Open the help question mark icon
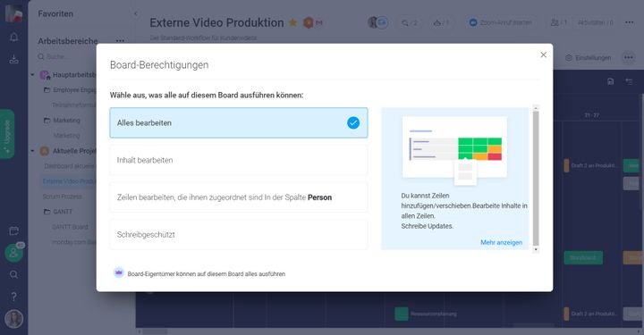 click(x=13, y=297)
